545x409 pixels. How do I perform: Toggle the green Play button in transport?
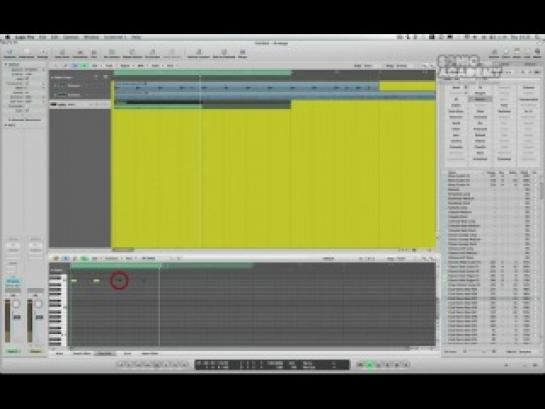click(370, 365)
